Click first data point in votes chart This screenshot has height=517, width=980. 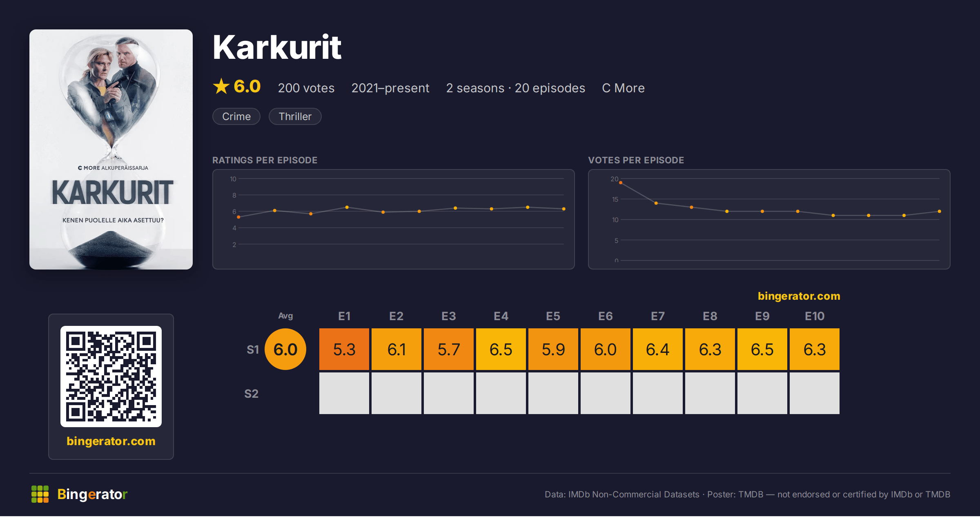tap(621, 183)
